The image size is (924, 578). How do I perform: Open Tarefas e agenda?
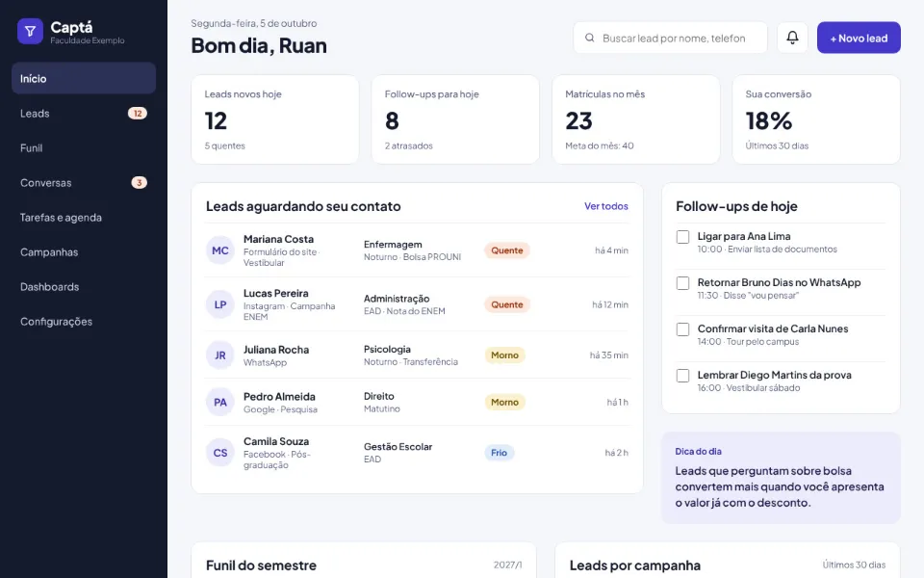coord(84,218)
